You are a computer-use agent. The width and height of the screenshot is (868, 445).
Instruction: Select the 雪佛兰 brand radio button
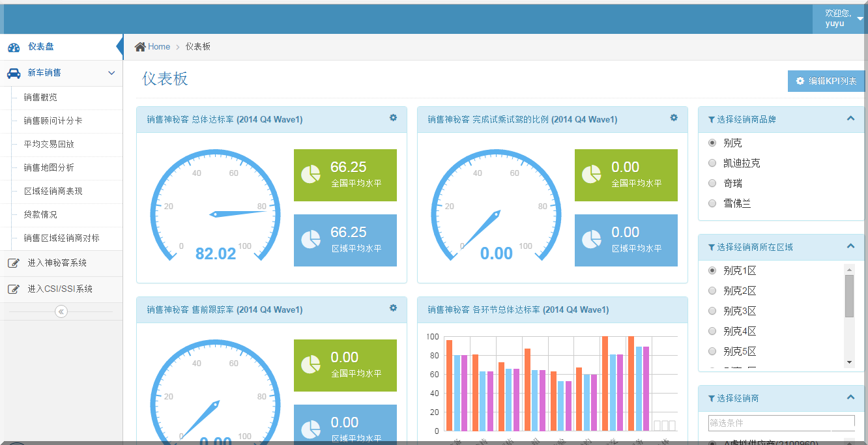[x=712, y=204]
